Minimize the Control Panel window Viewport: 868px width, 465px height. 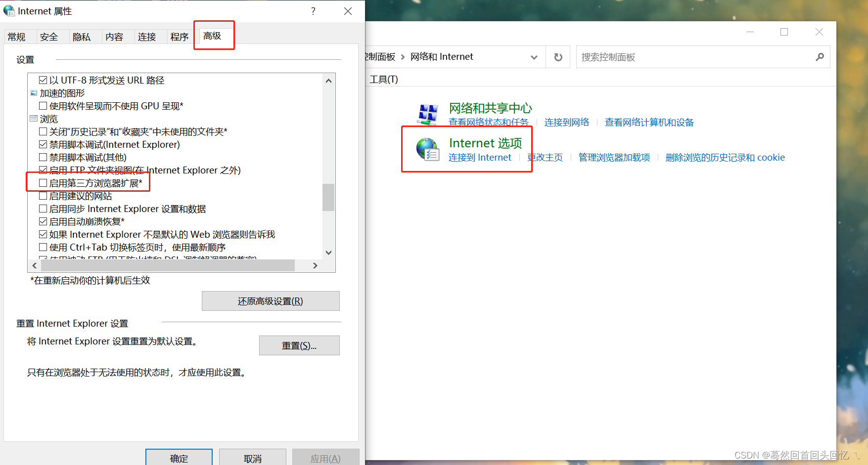point(750,32)
